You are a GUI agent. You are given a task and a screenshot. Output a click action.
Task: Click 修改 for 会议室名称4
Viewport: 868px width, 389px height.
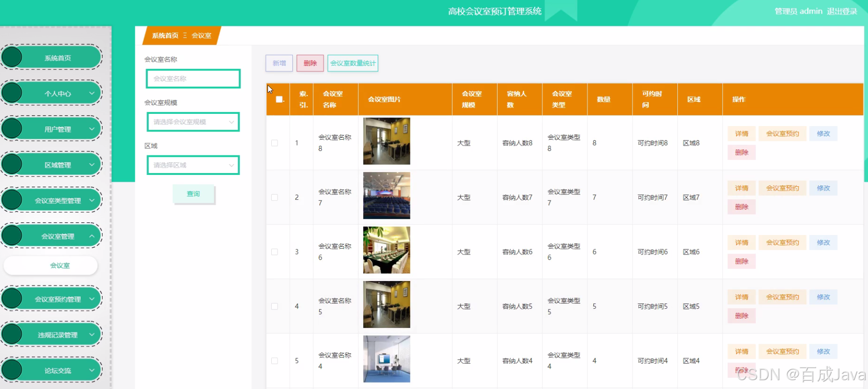pos(824,351)
